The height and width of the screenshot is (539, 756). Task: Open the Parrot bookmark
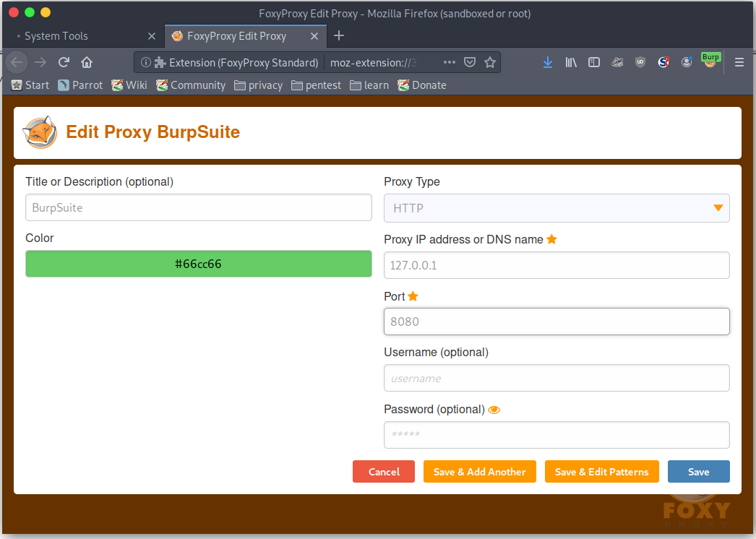(x=80, y=85)
